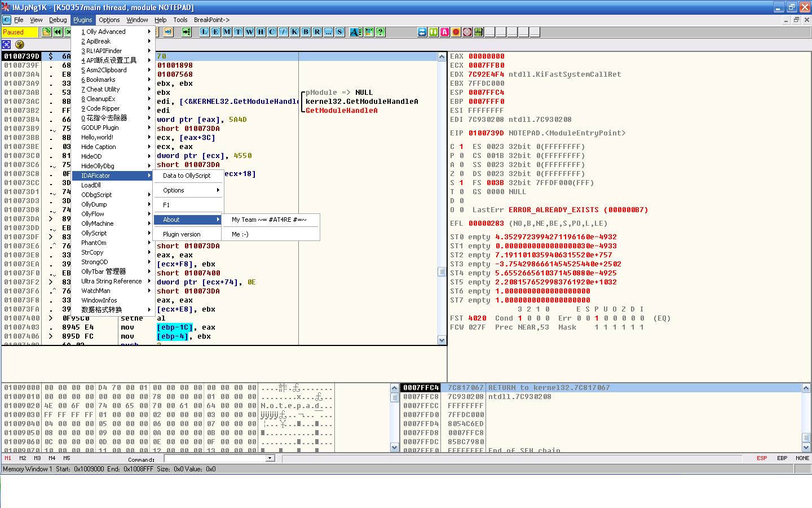Screen dimensions: 812x508
Task: Switch to memory window M3
Action: tap(37, 458)
